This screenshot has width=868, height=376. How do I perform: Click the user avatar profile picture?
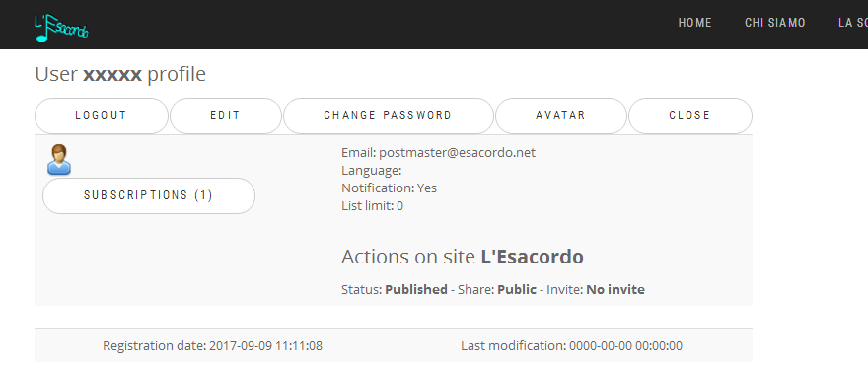click(58, 160)
